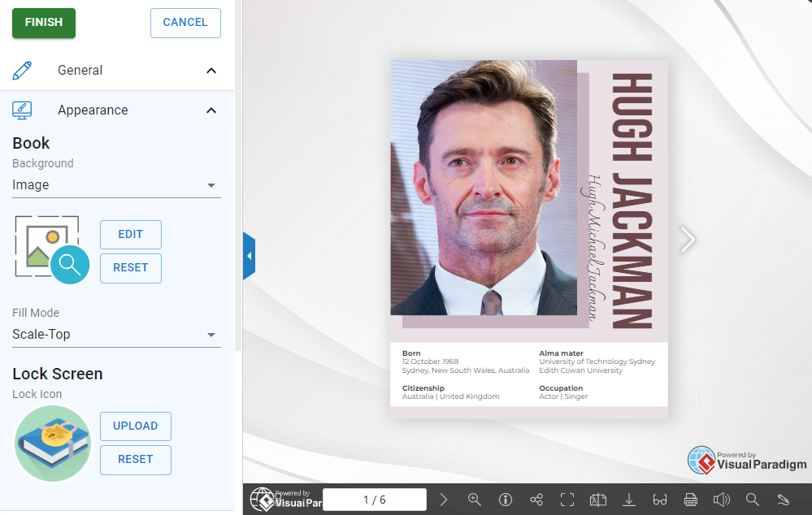
Task: Click the glasses reading mode icon
Action: point(660,500)
